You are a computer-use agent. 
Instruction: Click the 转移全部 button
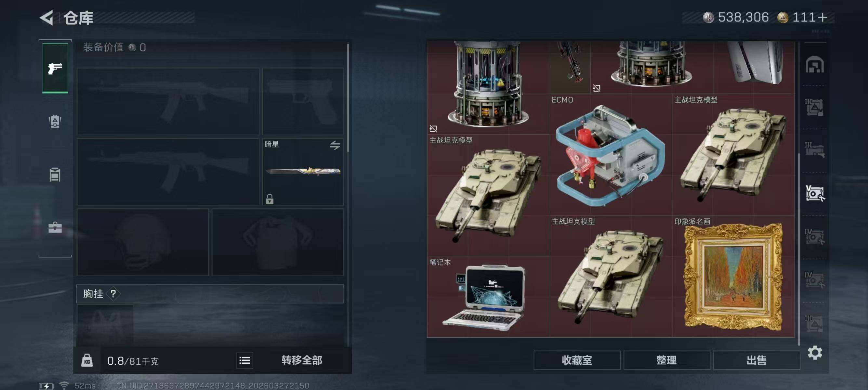click(x=302, y=360)
